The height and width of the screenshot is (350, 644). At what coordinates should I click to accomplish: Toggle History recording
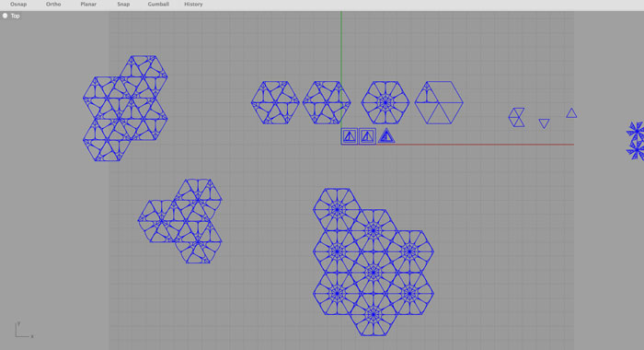[193, 4]
